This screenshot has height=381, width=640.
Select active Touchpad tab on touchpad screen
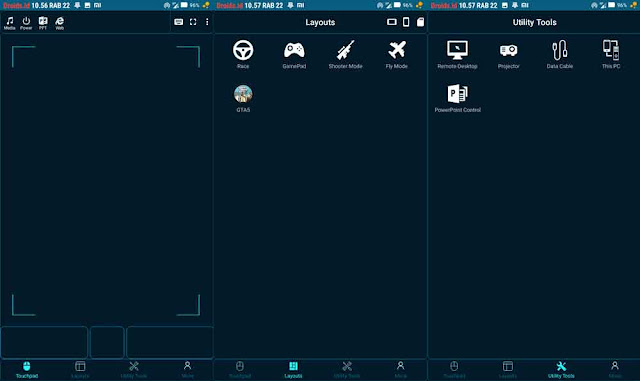[27, 370]
